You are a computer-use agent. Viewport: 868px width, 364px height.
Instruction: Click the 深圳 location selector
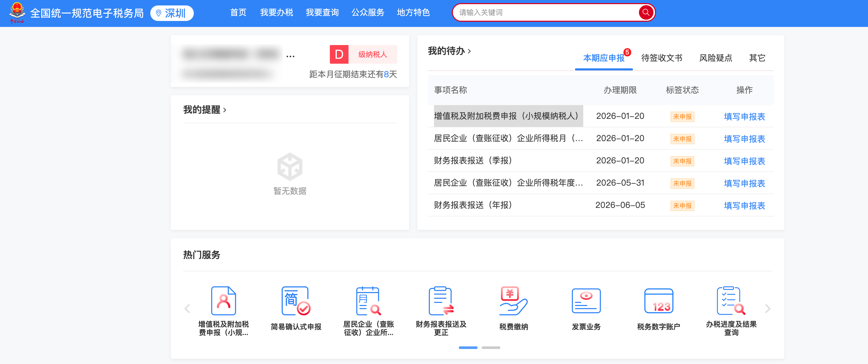click(x=172, y=13)
